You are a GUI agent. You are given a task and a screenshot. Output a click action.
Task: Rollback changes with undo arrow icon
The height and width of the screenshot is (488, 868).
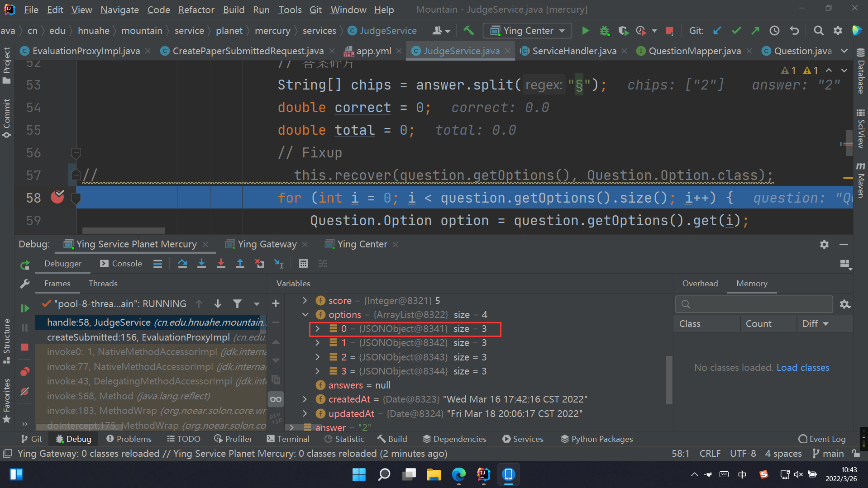794,31
